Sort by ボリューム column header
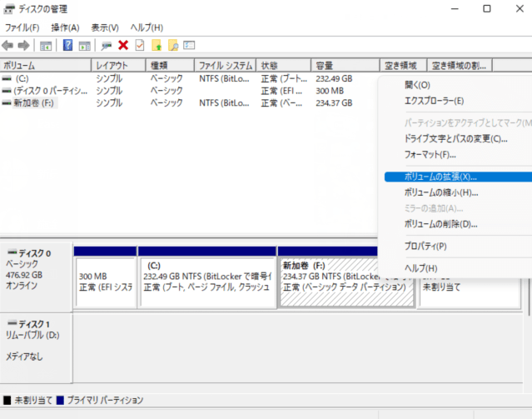This screenshot has width=532, height=419. pos(46,65)
